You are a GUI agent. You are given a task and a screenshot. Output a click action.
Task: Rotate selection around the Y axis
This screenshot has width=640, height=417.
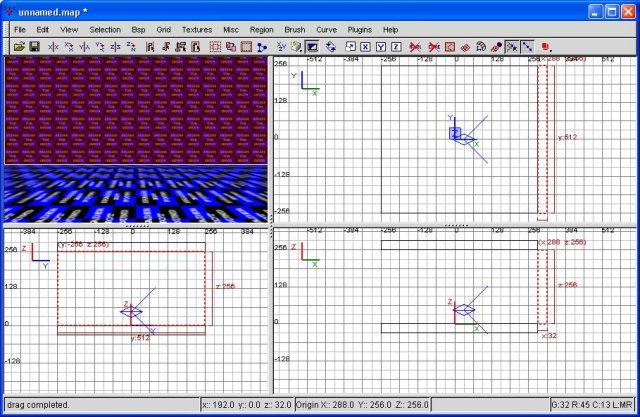click(x=100, y=47)
